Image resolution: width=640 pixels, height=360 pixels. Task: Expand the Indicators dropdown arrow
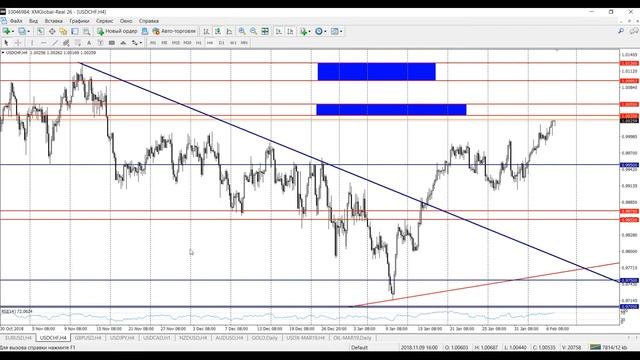coord(309,31)
